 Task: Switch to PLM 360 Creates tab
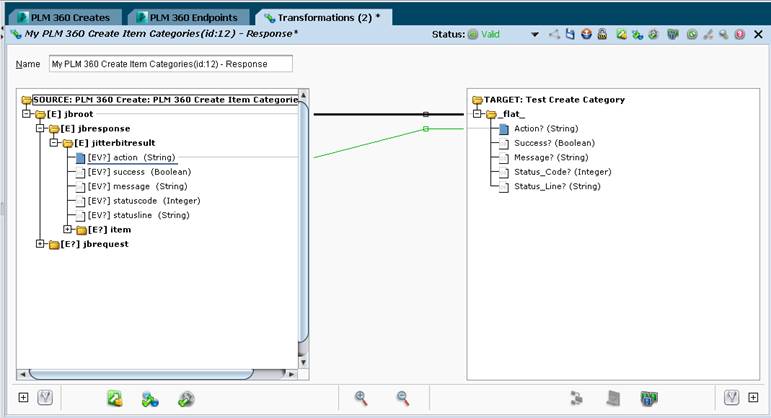[x=64, y=18]
